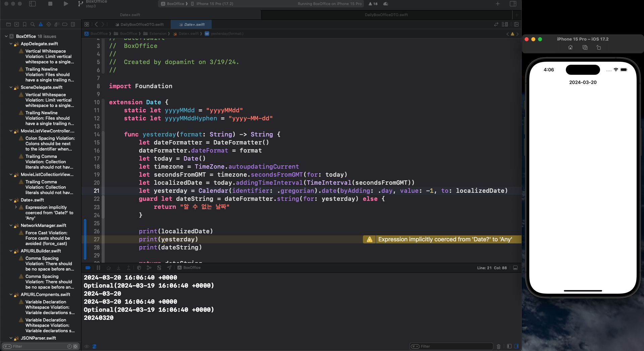The image size is (644, 351).
Task: Open the Find navigator search icon
Action: click(x=33, y=24)
